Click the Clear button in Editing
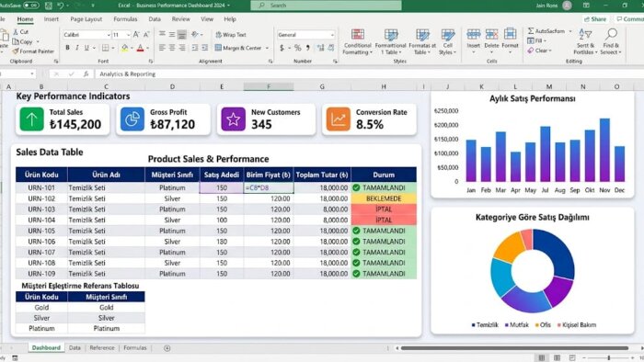This screenshot has height=362, width=644. coord(540,51)
